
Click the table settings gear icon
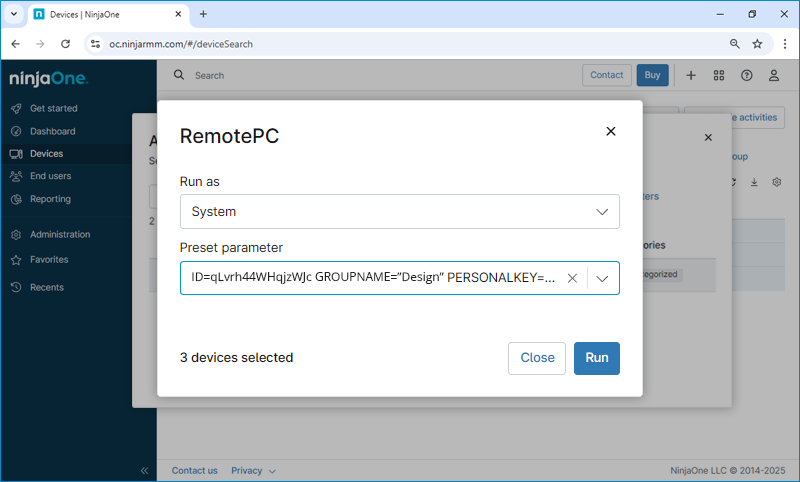(x=777, y=182)
